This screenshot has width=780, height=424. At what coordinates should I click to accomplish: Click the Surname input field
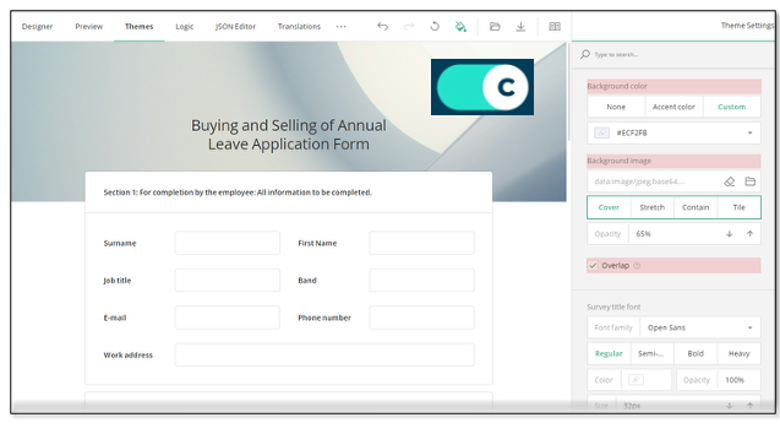pos(227,243)
